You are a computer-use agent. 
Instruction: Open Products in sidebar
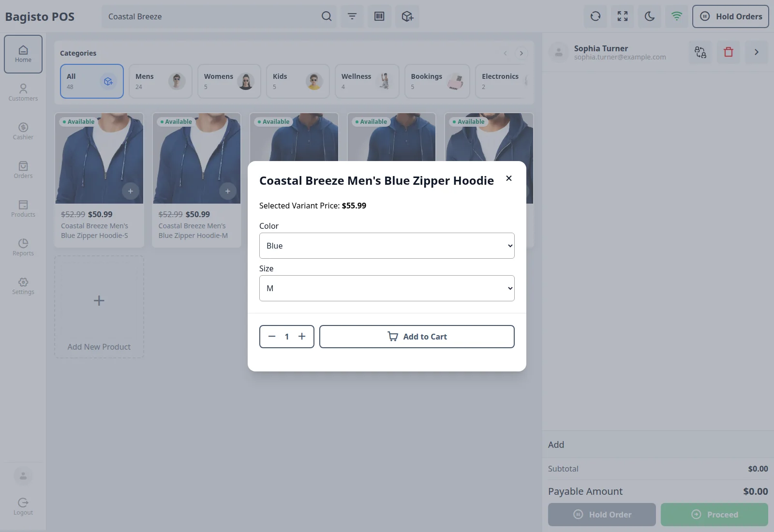(x=23, y=209)
